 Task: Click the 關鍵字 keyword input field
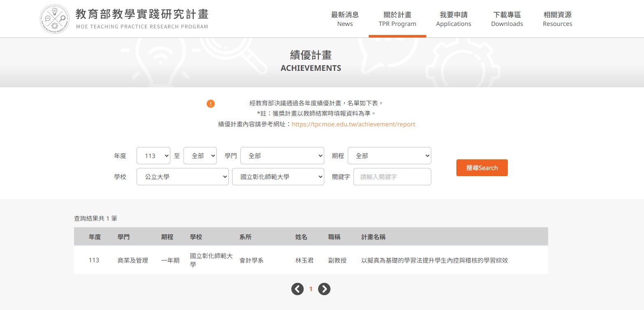392,177
